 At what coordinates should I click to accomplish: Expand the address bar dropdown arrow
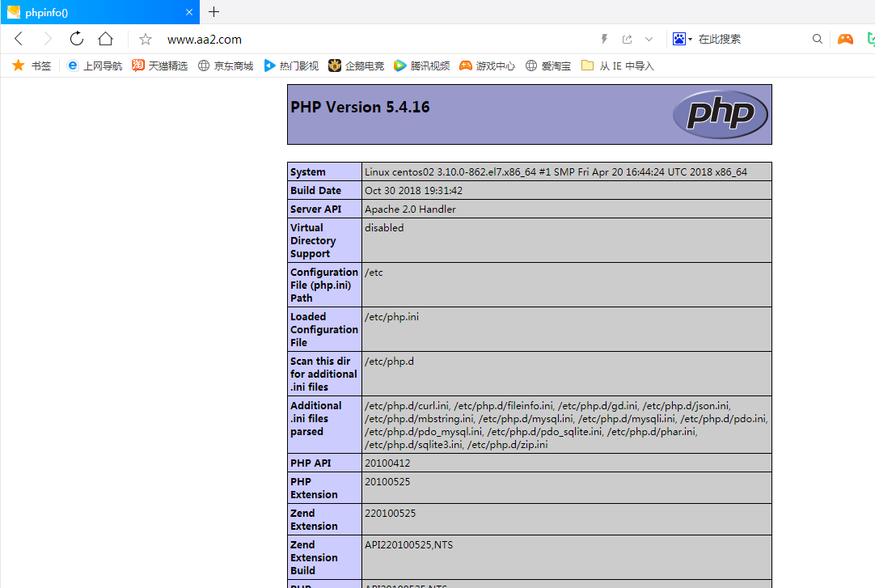coord(649,39)
